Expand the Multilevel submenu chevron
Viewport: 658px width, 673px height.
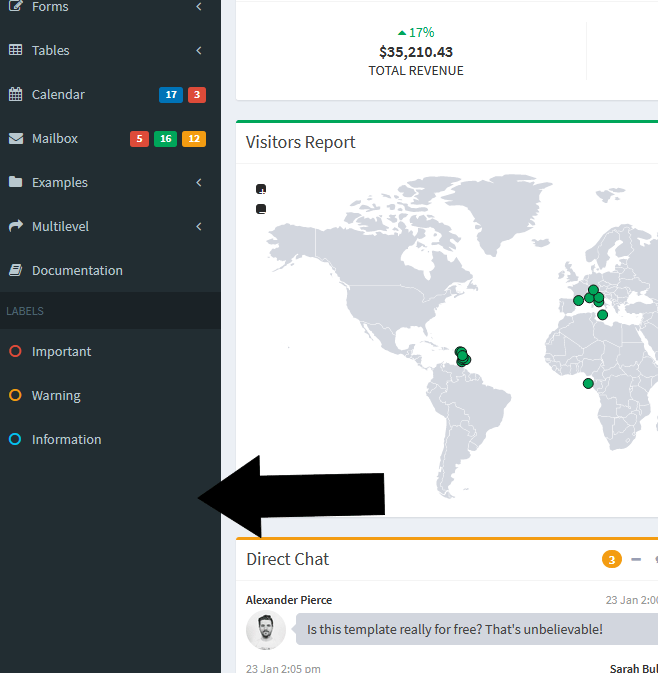pyautogui.click(x=199, y=227)
